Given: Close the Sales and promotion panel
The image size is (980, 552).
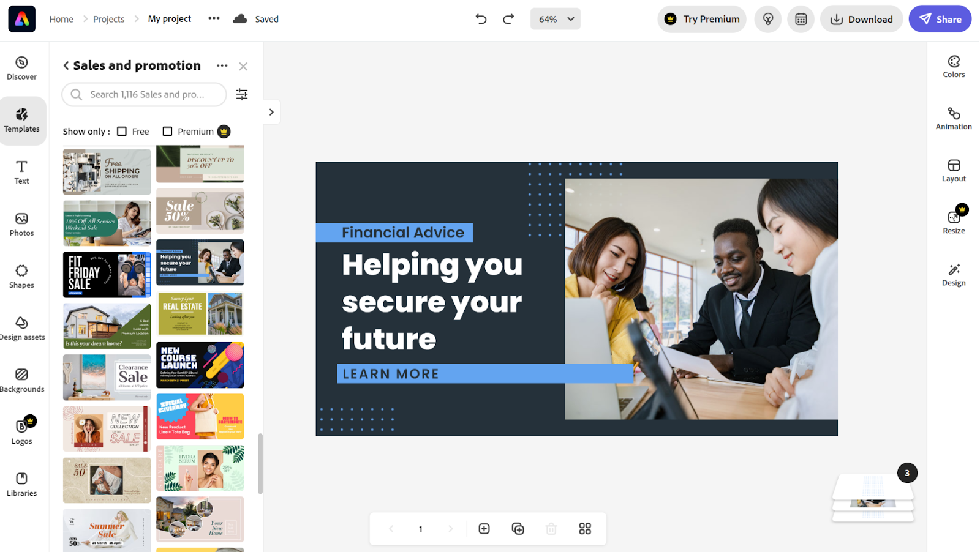Looking at the screenshot, I should pyautogui.click(x=243, y=66).
